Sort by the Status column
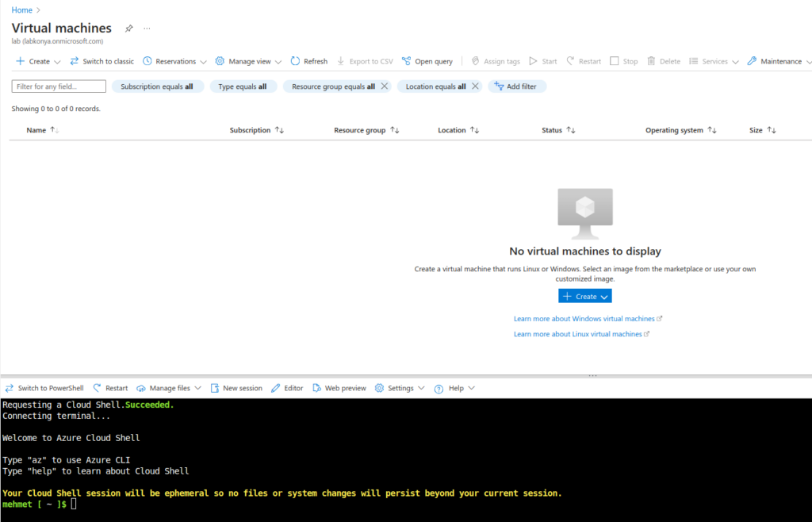812x522 pixels. click(x=558, y=130)
